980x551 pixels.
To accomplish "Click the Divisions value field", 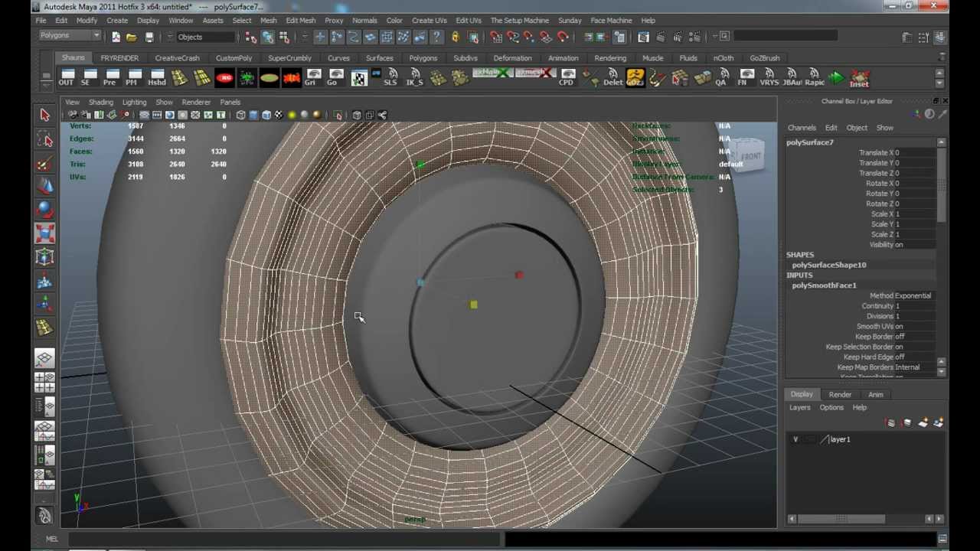I will click(915, 316).
